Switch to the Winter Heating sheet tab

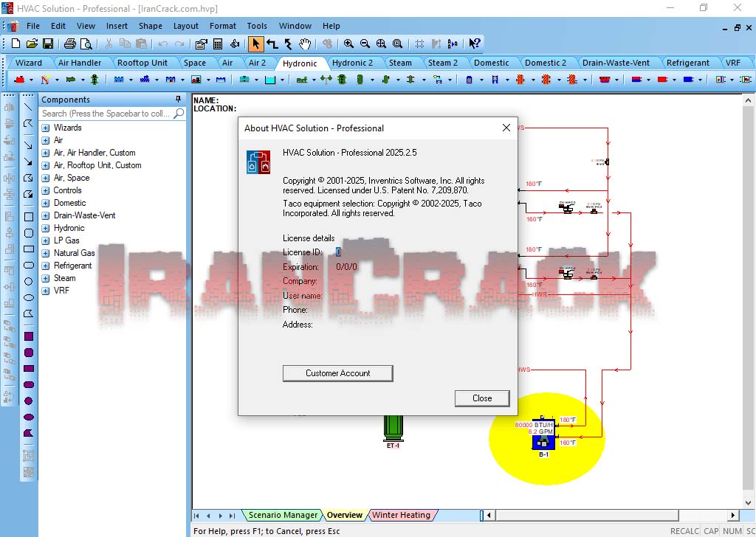click(x=400, y=515)
